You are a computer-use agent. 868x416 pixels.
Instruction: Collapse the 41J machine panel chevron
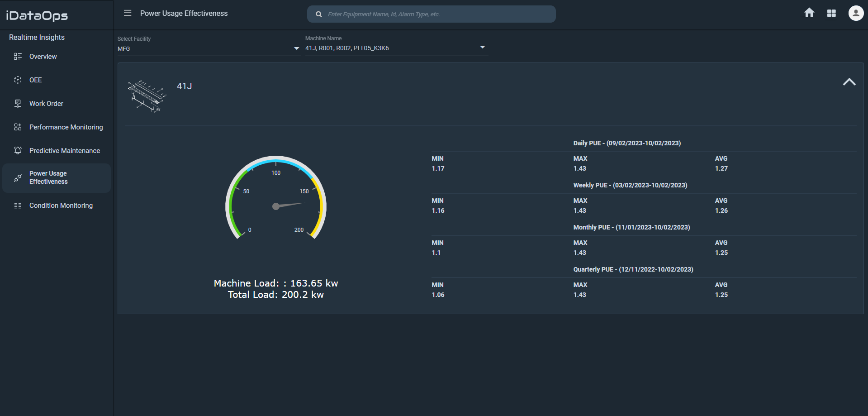(849, 81)
